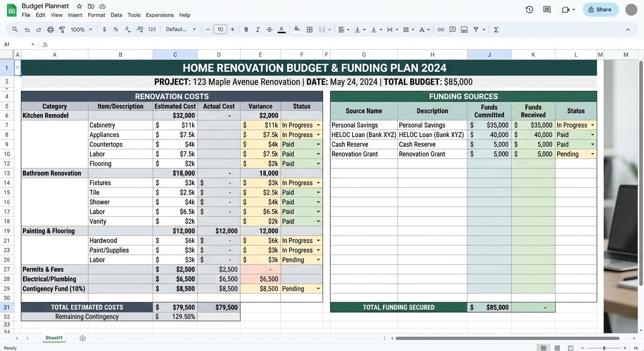Open Renovation Grant status dropdown

(593, 154)
